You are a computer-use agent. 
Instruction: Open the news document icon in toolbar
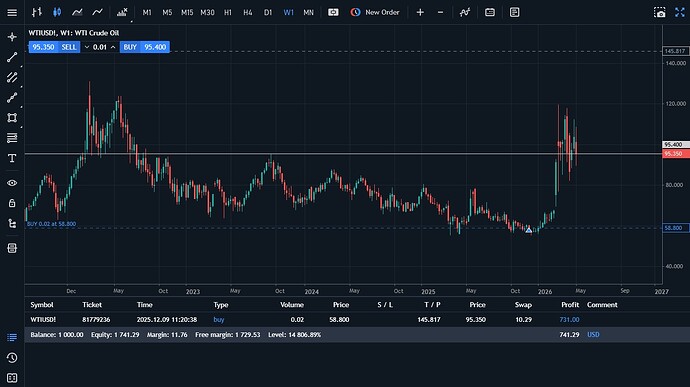point(514,12)
